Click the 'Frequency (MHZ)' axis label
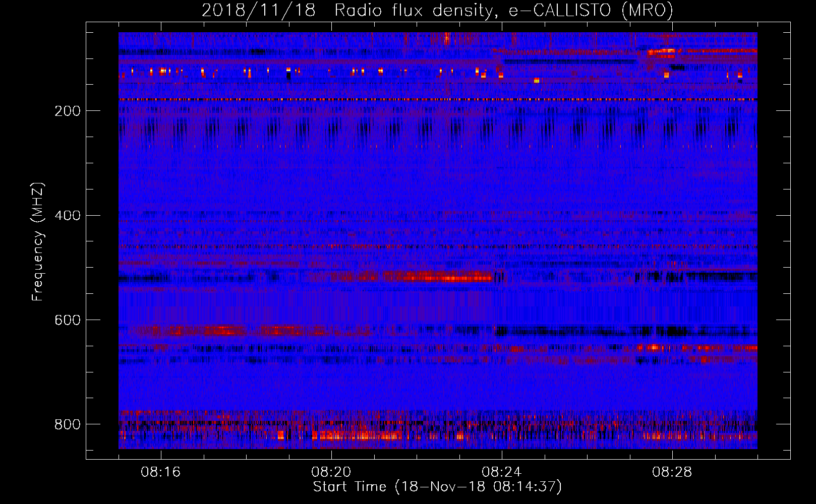Screen dimensions: 816x504 pos(38,242)
